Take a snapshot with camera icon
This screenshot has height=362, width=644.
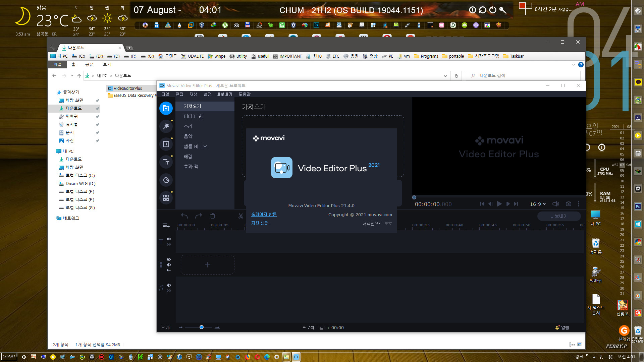[568, 204]
